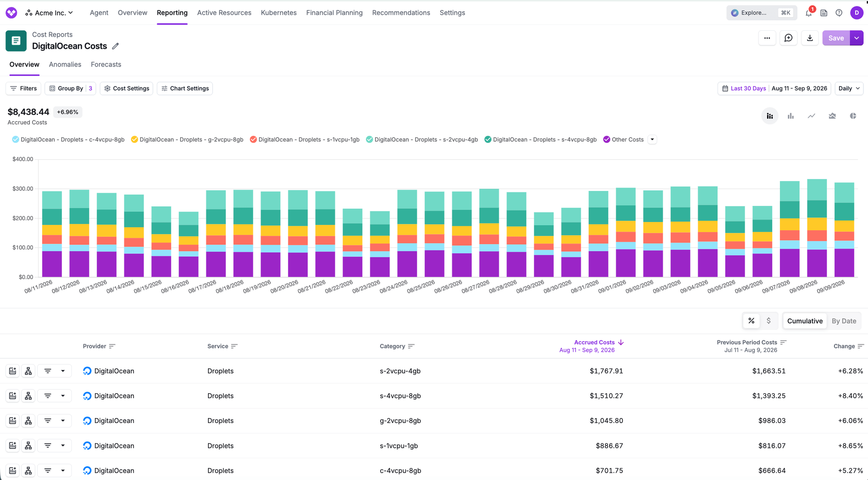Screen dimensions: 868x480
Task: Select the grouped bar chart view
Action: pyautogui.click(x=791, y=116)
